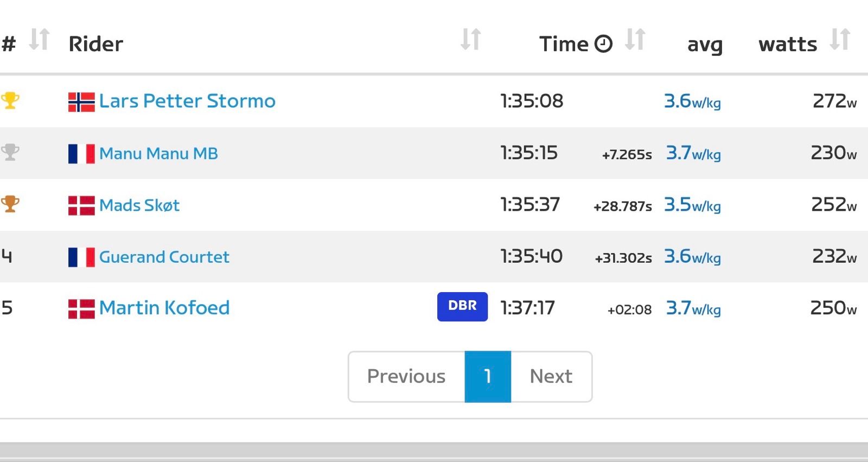The image size is (868, 462).
Task: Click the bronze trophy icon
Action: coord(10,204)
